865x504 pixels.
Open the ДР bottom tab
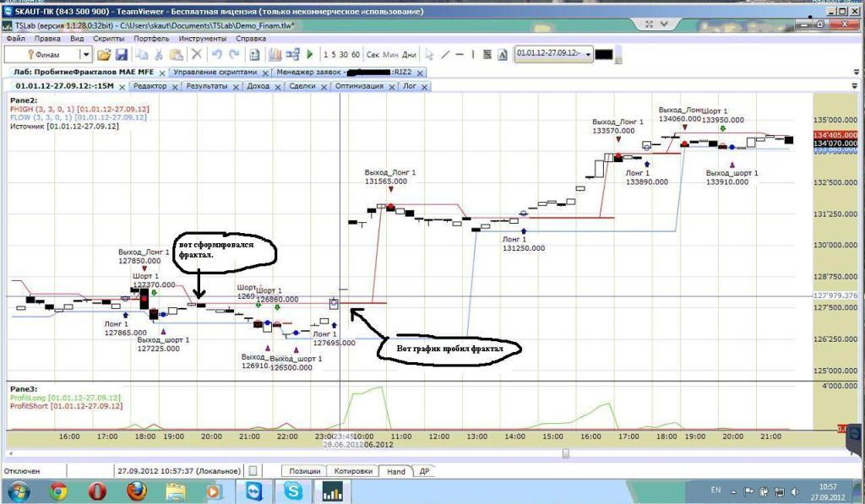pos(424,471)
